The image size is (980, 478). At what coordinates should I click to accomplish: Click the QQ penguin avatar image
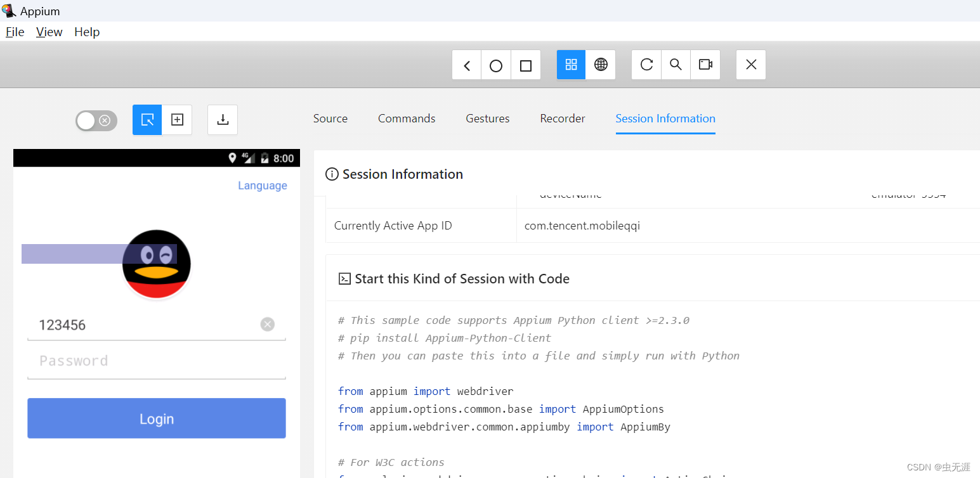point(157,264)
